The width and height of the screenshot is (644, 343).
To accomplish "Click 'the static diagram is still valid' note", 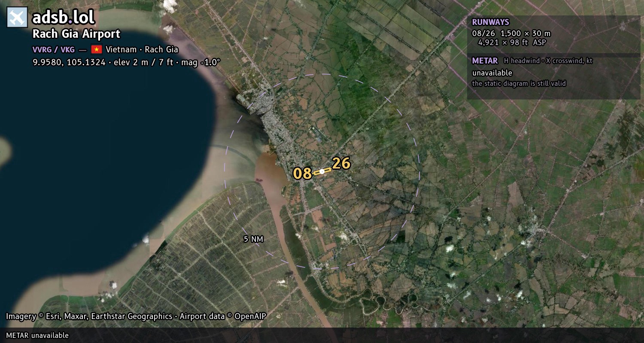I will [519, 84].
